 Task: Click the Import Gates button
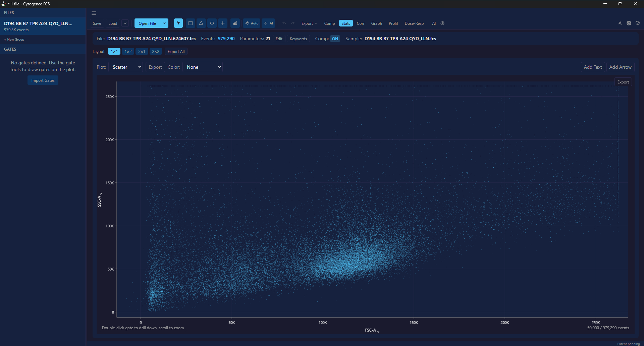pos(43,80)
